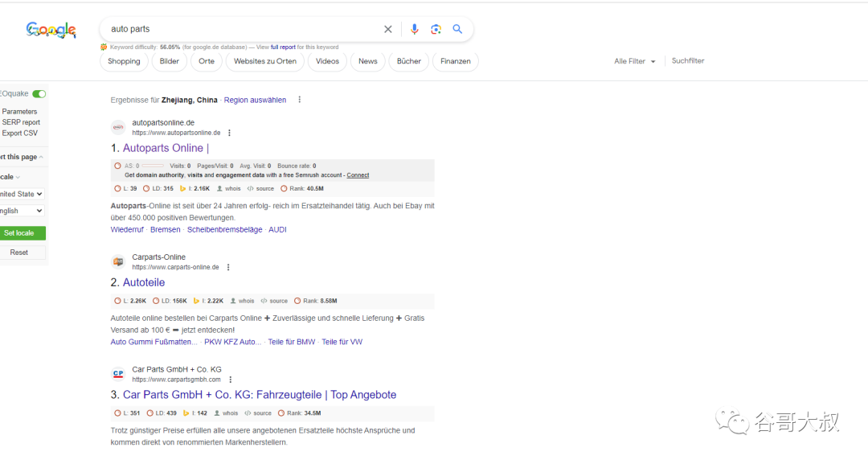Open the English language dropdown
The image size is (868, 460).
[23, 211]
